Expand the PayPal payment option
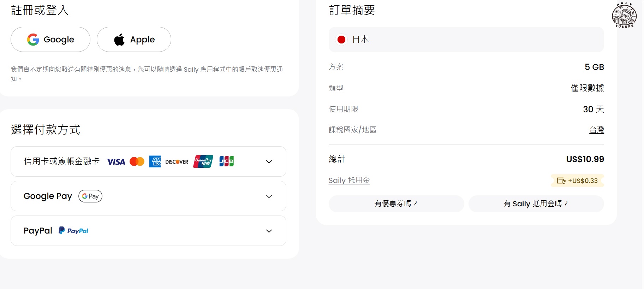The width and height of the screenshot is (644, 289). (269, 231)
